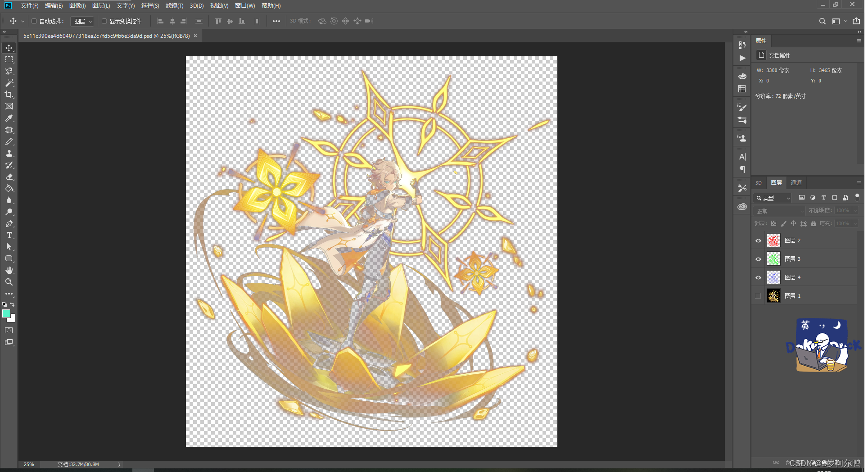Select the Lasso tool
The image size is (868, 472).
9,71
